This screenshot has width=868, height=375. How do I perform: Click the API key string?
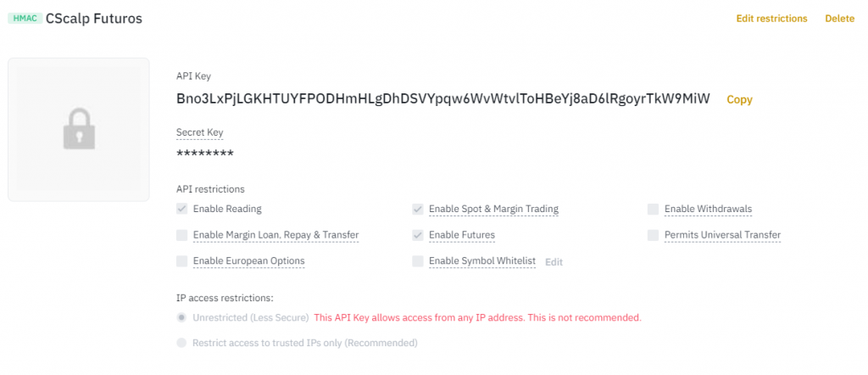pos(442,98)
